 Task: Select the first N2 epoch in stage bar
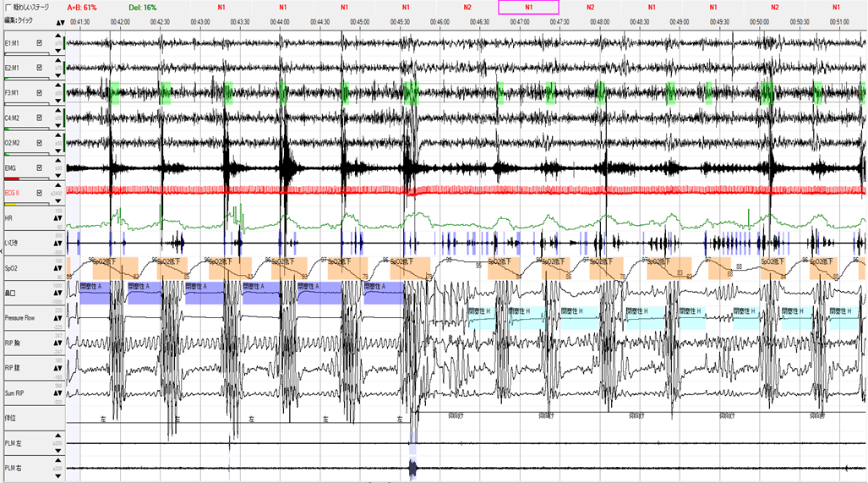(x=467, y=7)
